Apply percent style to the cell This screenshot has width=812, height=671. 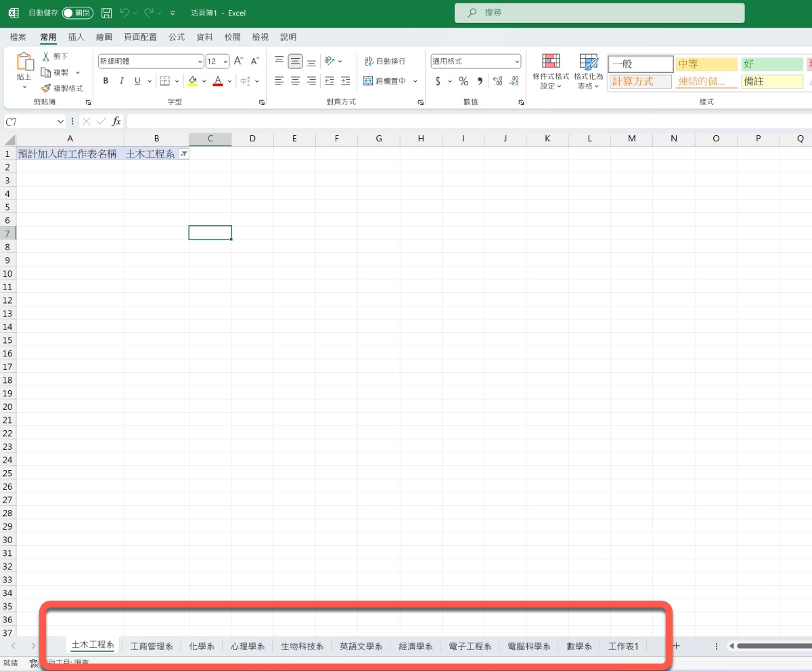tap(464, 81)
